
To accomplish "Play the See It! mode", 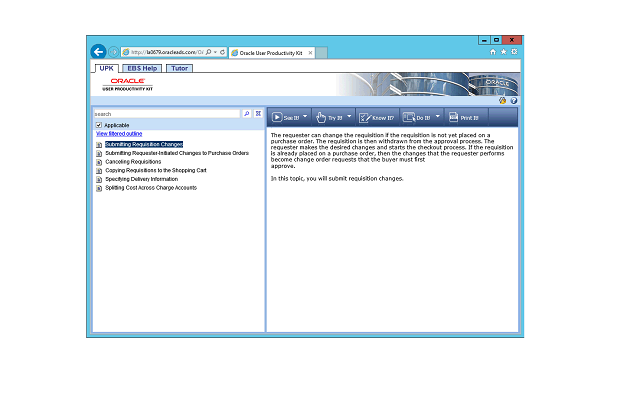I will click(x=284, y=117).
